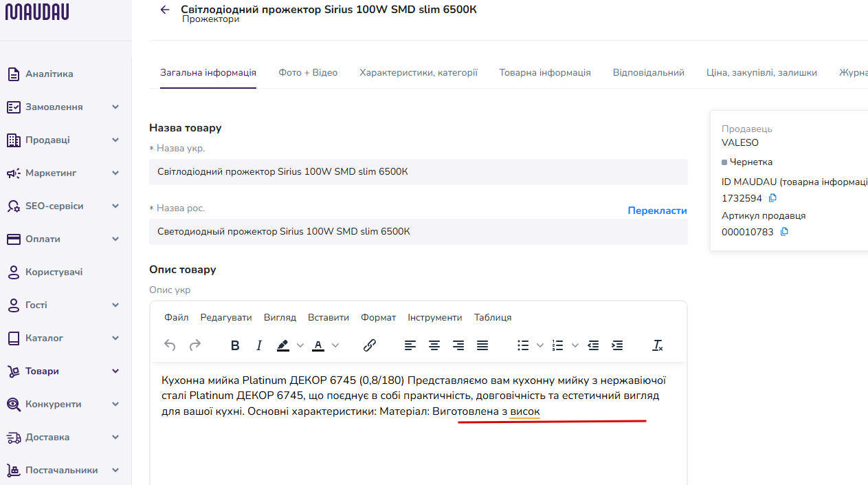Viewport: 868px width, 485px height.
Task: Increase the indent
Action: click(617, 345)
